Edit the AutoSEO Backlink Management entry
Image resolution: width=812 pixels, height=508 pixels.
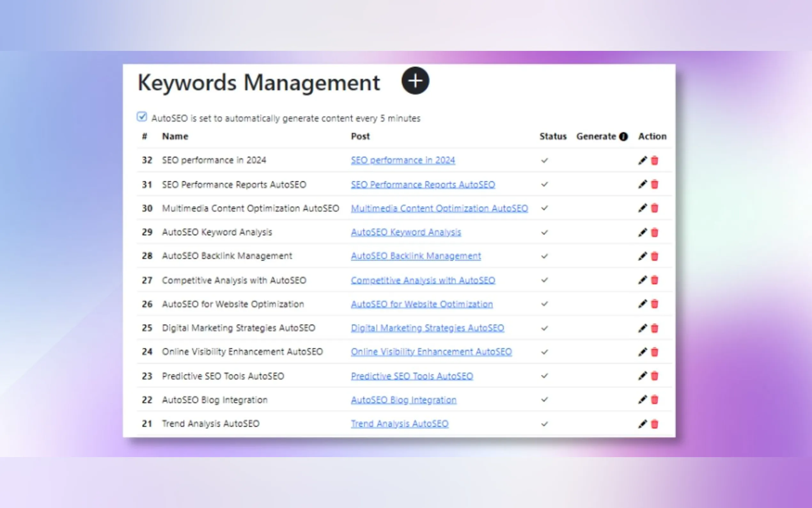point(642,256)
